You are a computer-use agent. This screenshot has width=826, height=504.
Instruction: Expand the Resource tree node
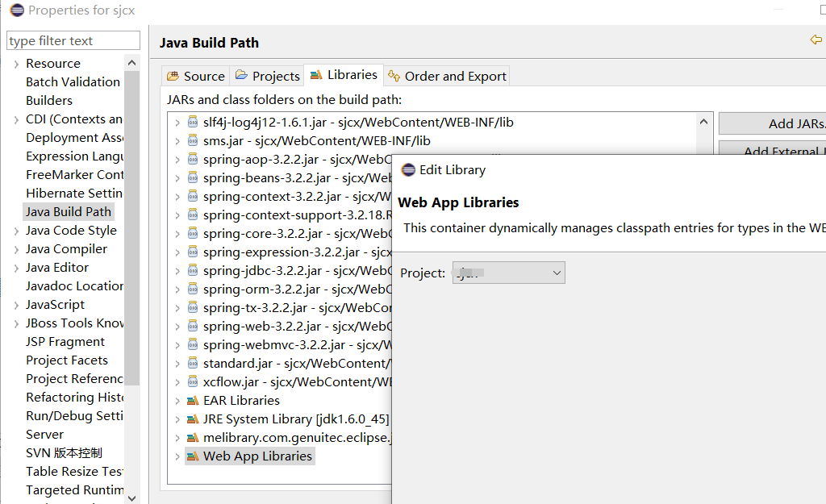coord(16,64)
